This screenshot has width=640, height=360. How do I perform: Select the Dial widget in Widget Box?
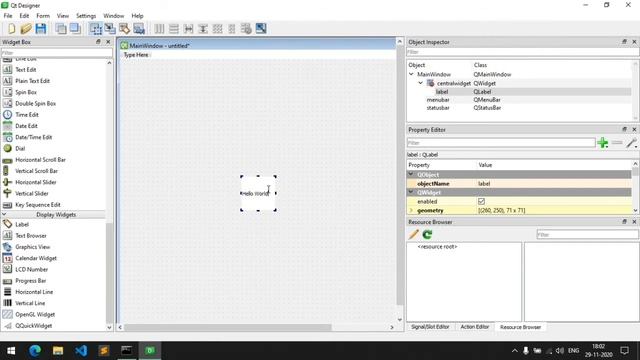pos(20,149)
